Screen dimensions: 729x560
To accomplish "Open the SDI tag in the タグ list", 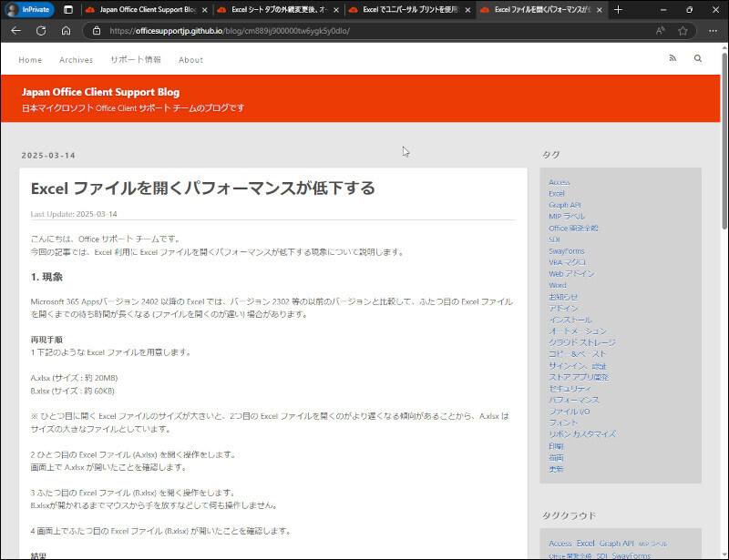I will click(554, 239).
